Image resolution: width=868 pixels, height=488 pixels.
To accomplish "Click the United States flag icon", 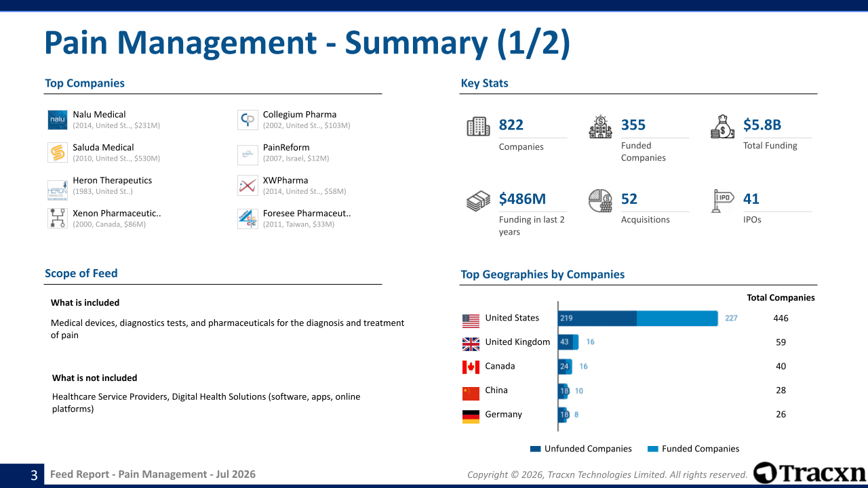I will point(471,319).
